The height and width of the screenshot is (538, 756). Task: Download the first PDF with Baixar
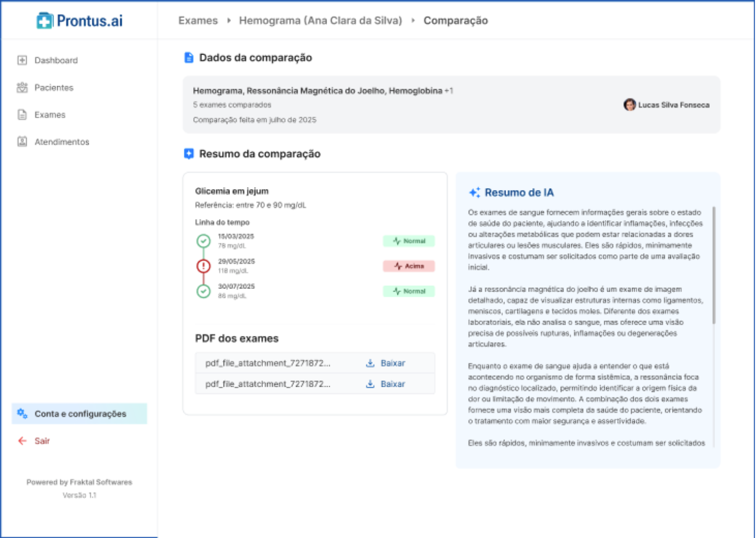coord(393,363)
